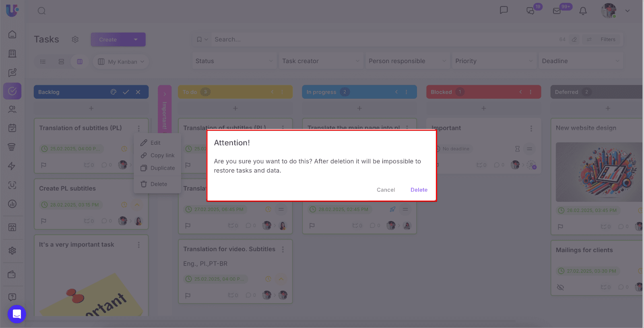Open the Backlog column color palette
Viewport: 644px width, 328px height.
coord(114,92)
